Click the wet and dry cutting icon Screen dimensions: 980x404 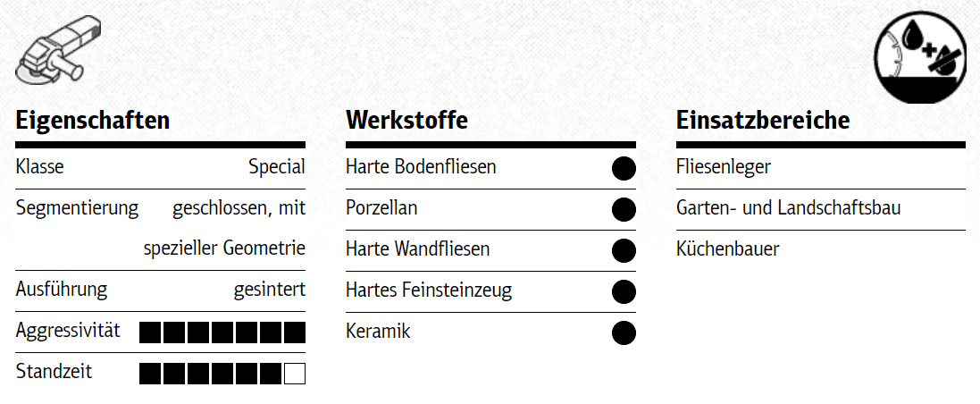(x=919, y=57)
